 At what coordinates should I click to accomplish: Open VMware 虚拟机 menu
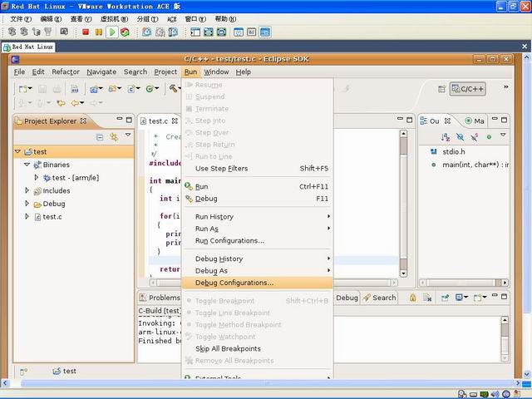point(114,19)
